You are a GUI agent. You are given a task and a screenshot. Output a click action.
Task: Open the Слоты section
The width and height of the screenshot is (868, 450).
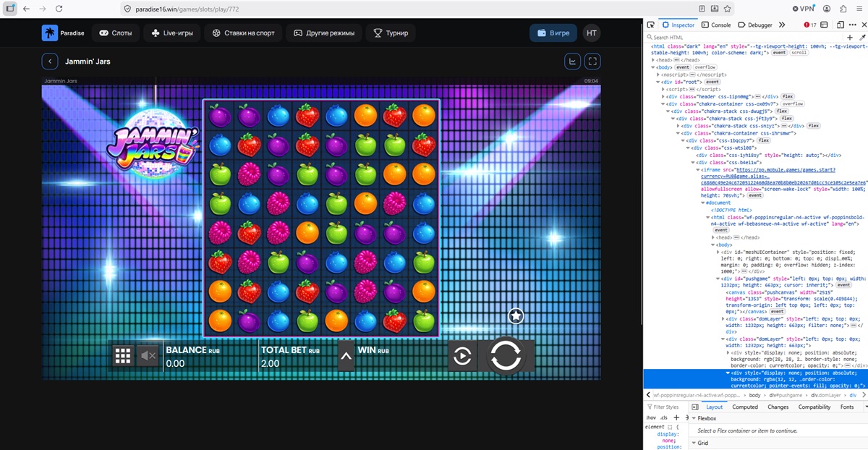(116, 33)
